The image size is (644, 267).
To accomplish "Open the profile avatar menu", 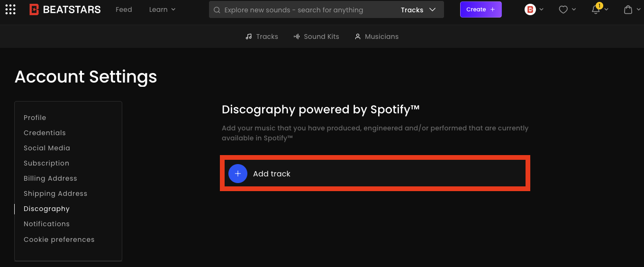I will click(530, 9).
